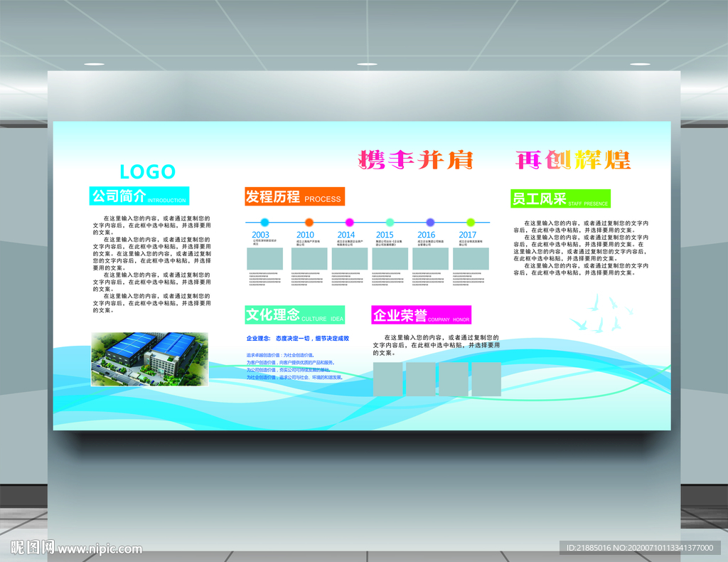
Task: Select the 2017 year label
Action: coord(468,235)
